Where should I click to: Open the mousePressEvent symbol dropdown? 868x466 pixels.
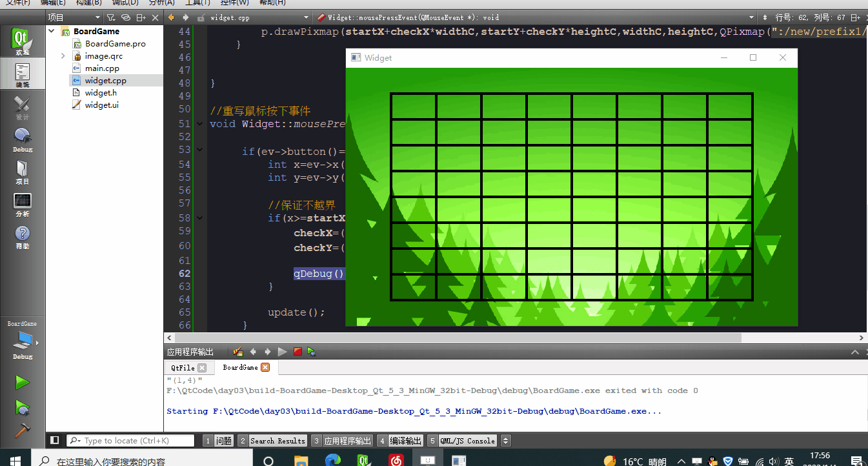coord(536,17)
